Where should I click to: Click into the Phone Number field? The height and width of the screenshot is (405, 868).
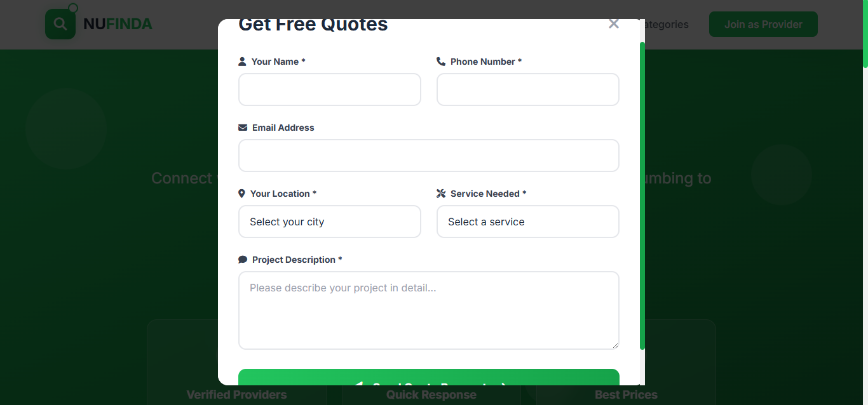(527, 90)
